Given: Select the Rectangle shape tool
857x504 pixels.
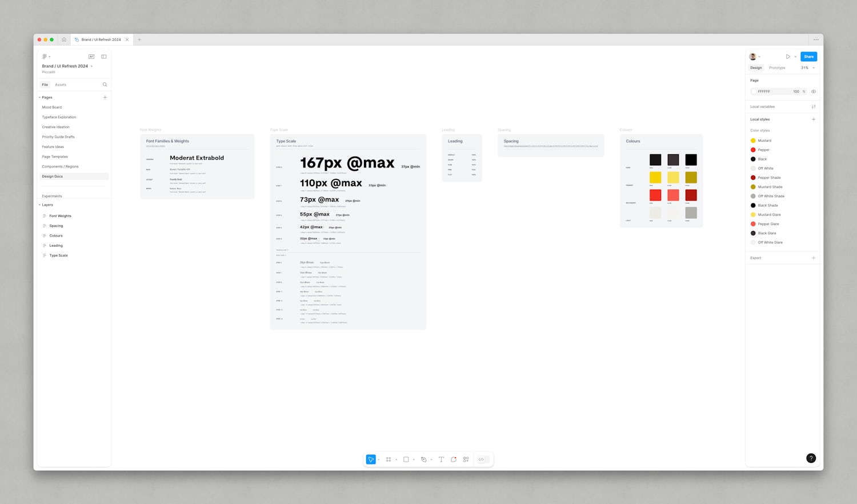Looking at the screenshot, I should (x=406, y=459).
